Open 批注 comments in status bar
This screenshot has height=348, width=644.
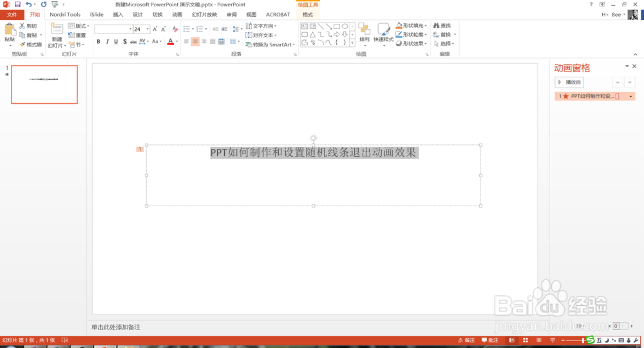tap(490, 340)
